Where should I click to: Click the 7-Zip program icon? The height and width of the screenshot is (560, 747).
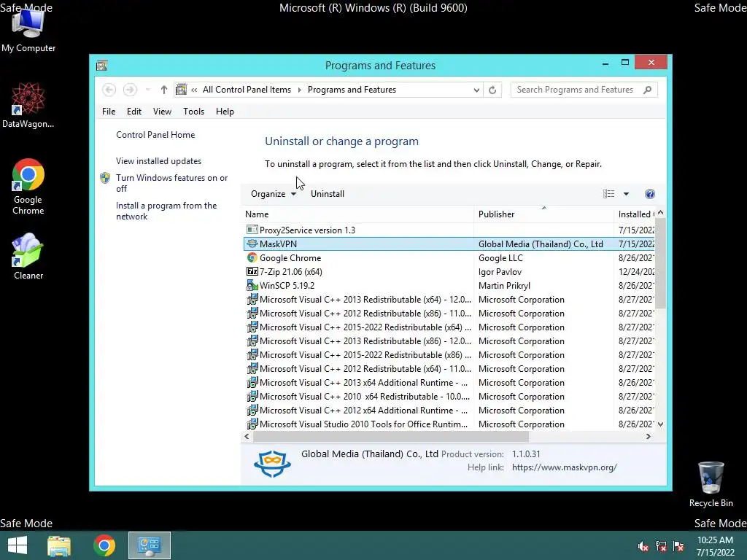[x=252, y=271]
